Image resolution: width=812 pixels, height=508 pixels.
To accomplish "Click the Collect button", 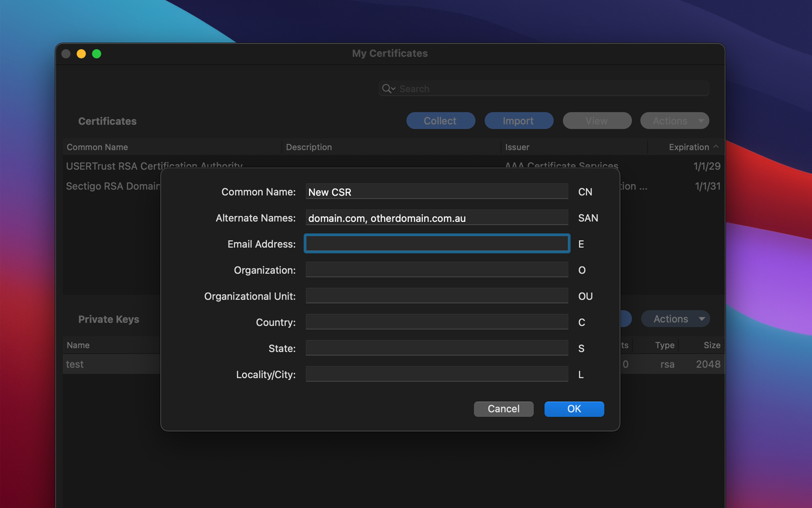I will [440, 120].
